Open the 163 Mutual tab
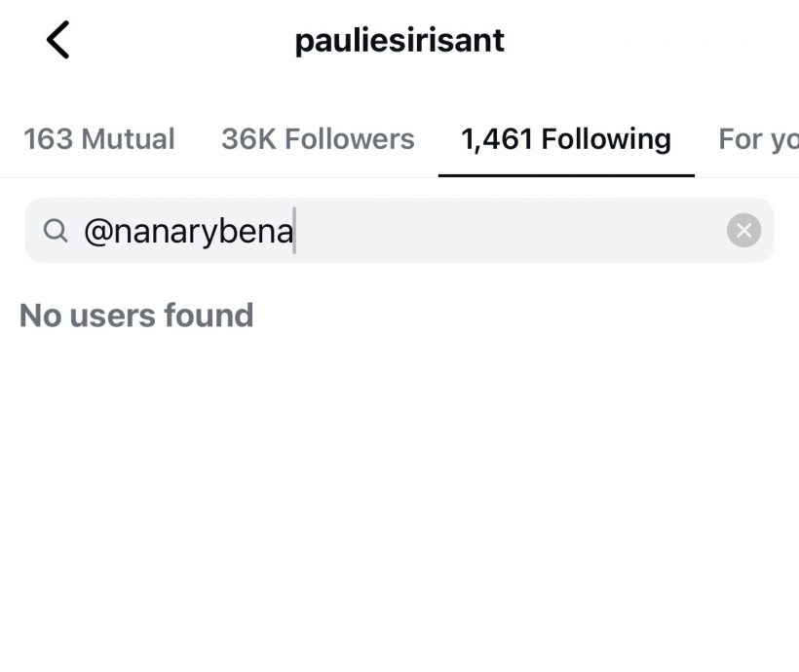The width and height of the screenshot is (799, 672). coord(98,138)
